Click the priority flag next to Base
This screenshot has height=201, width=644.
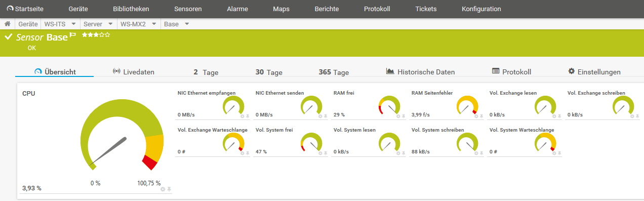[x=73, y=35]
